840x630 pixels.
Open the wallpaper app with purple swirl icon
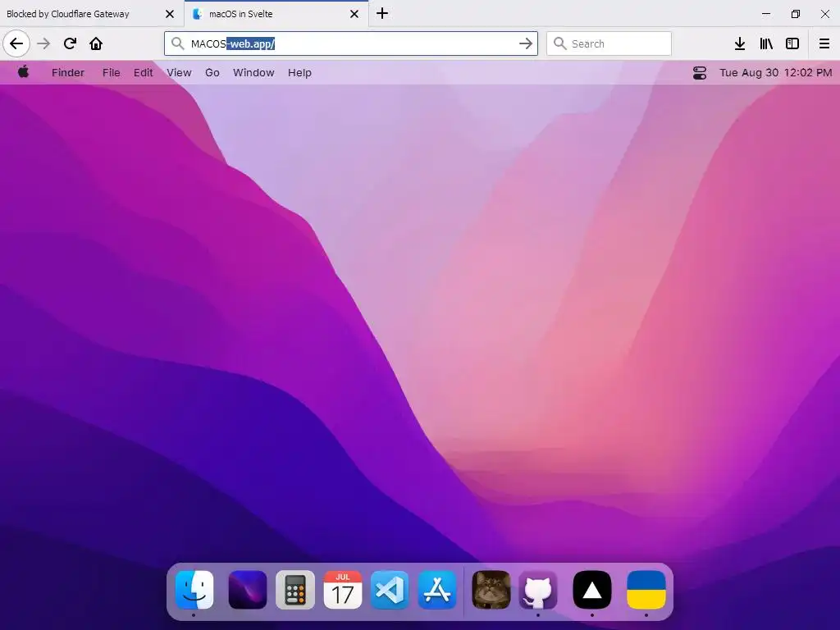pos(247,590)
